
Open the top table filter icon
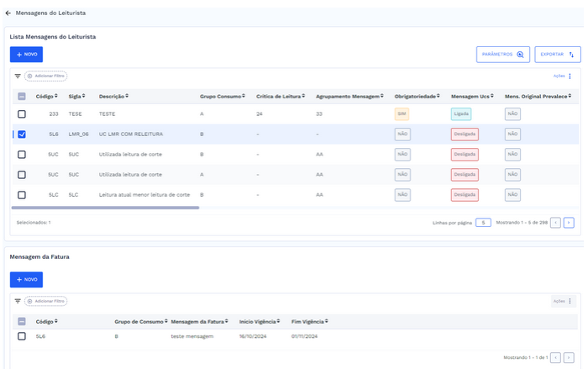click(18, 76)
